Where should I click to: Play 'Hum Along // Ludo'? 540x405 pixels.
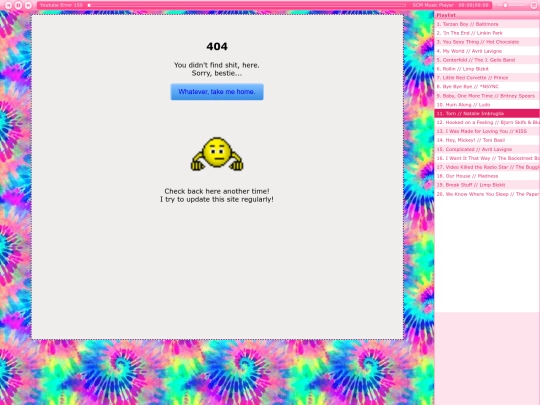coord(487,105)
